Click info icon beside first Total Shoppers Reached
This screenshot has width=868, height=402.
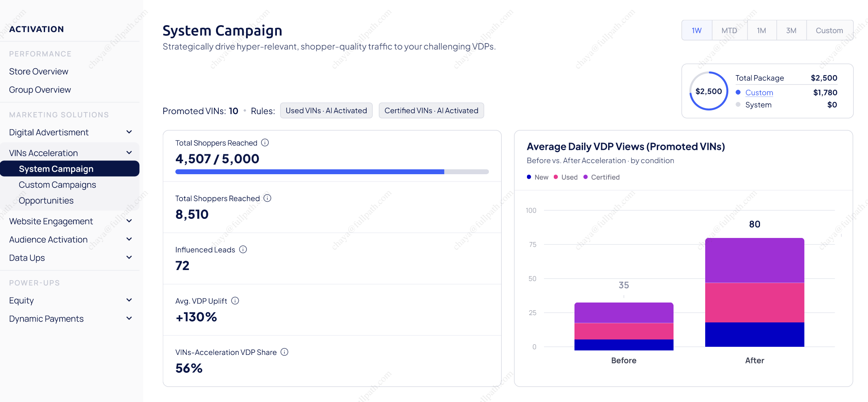(x=265, y=143)
